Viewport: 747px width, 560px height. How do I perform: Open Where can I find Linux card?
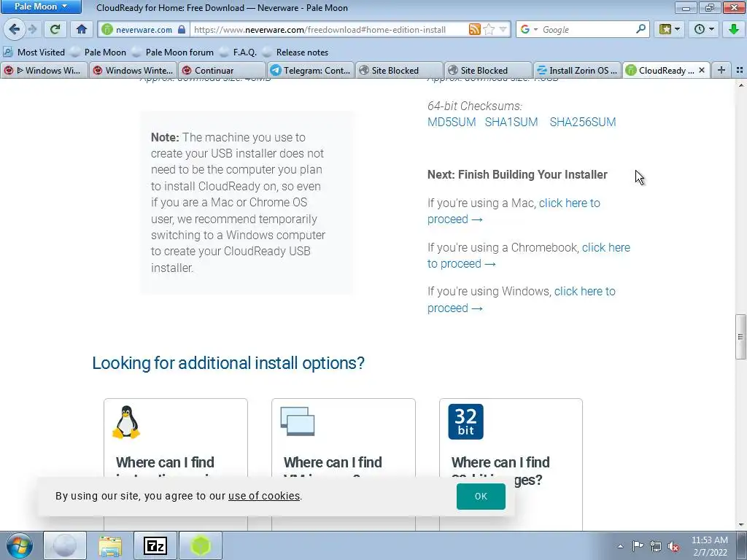[176, 464]
